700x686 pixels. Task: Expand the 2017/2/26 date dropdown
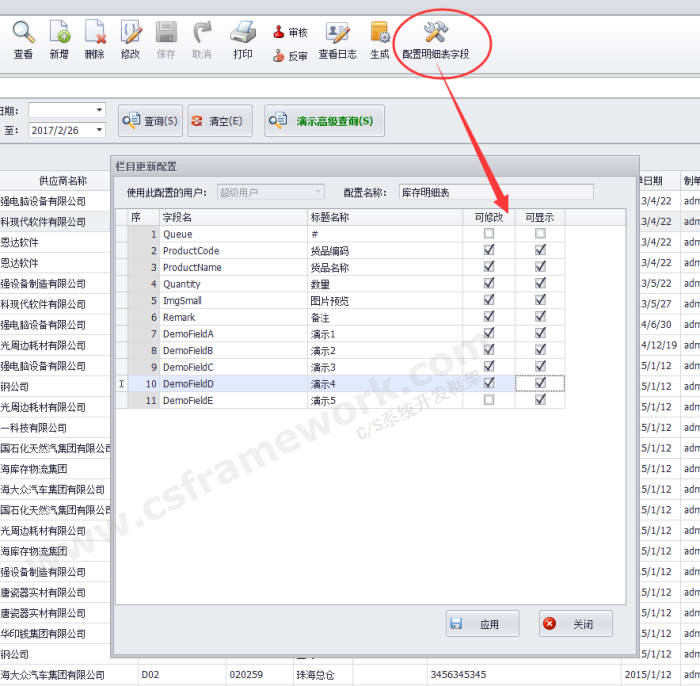click(99, 130)
